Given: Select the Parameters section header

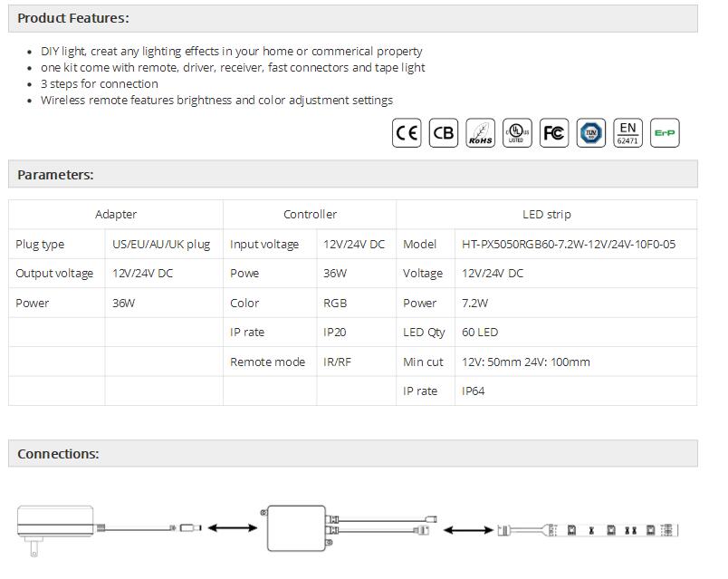Looking at the screenshot, I should [55, 174].
